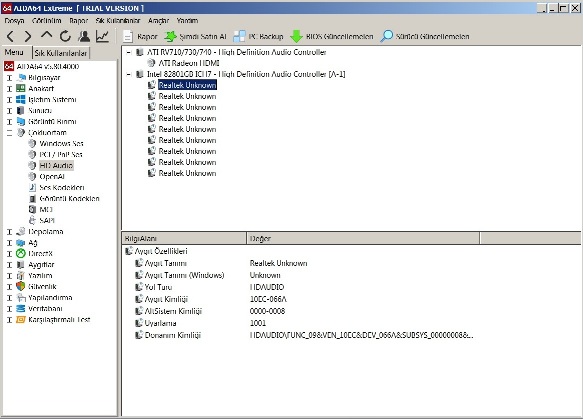The height and width of the screenshot is (419, 583).
Task: Expand the Anakart tree node
Action: 10,89
